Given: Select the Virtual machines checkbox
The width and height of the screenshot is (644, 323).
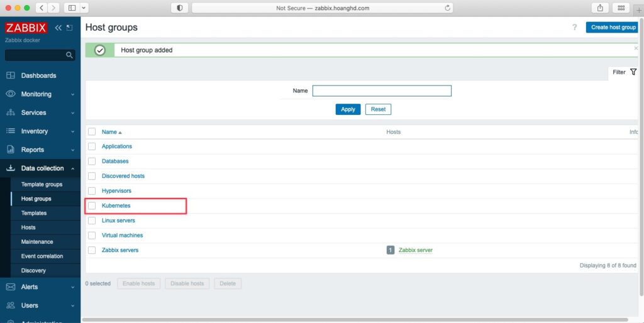Looking at the screenshot, I should point(92,235).
